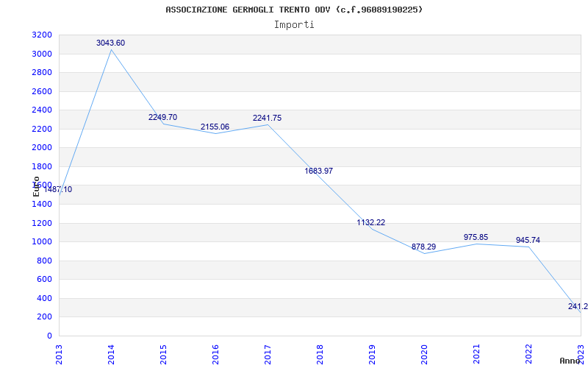Click the 0 y-axis tick label
The height and width of the screenshot is (368, 588).
[50, 336]
